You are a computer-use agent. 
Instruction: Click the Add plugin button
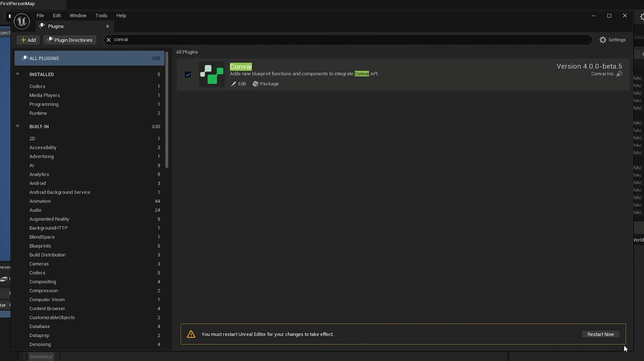click(28, 40)
